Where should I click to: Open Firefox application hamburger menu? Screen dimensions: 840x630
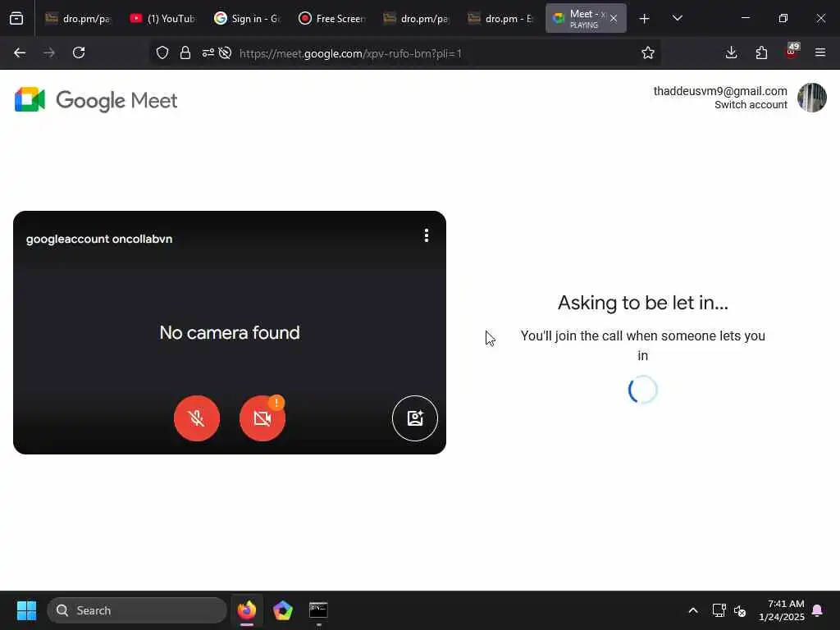pos(820,53)
